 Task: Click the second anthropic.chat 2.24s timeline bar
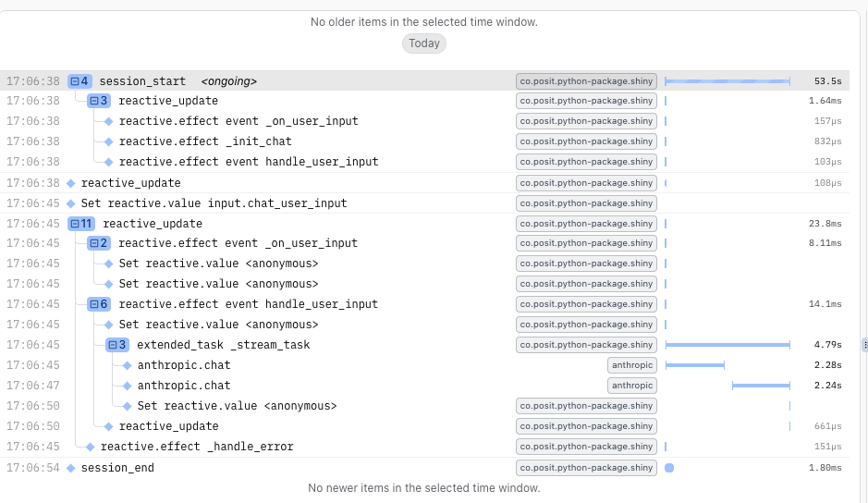point(761,386)
